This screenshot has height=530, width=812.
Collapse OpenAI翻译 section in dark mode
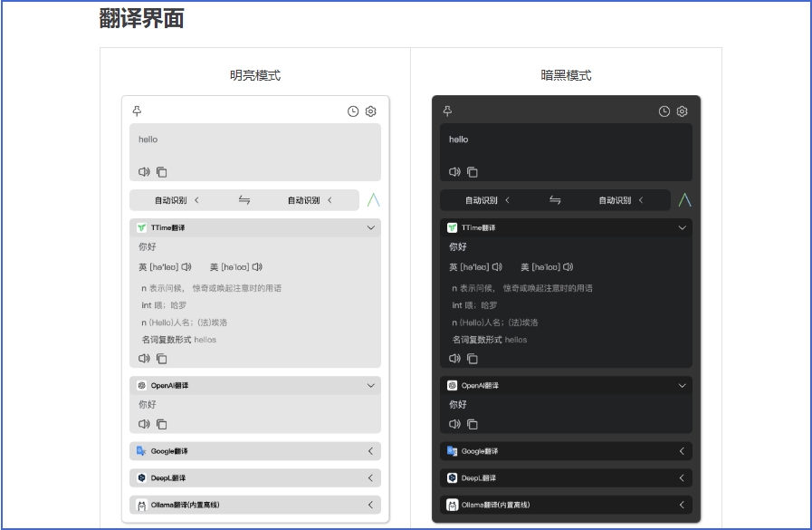682,385
